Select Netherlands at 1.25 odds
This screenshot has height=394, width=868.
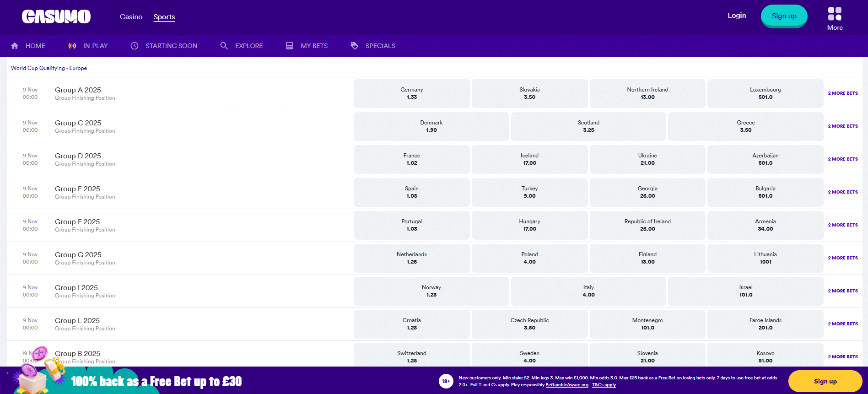coord(412,258)
